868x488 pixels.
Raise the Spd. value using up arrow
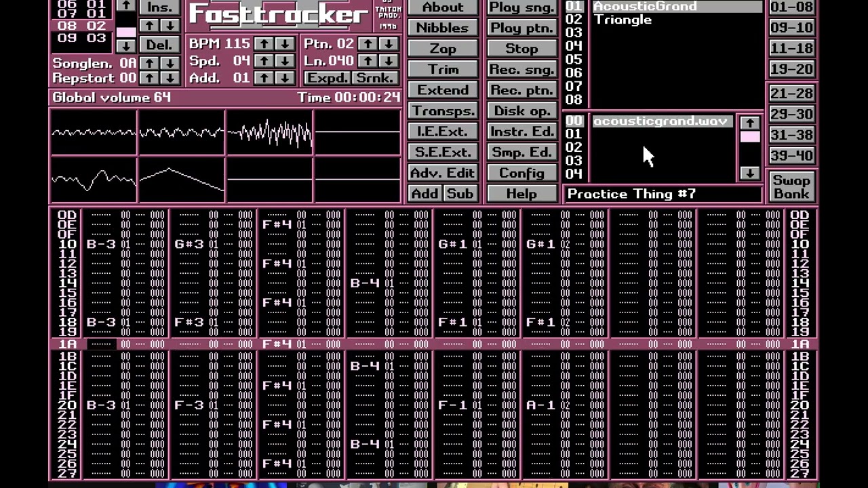[263, 61]
